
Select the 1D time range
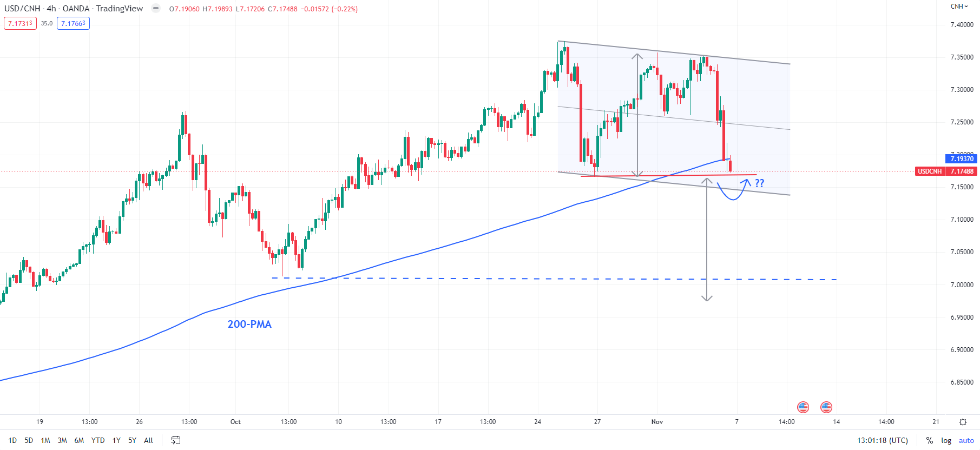click(12, 440)
